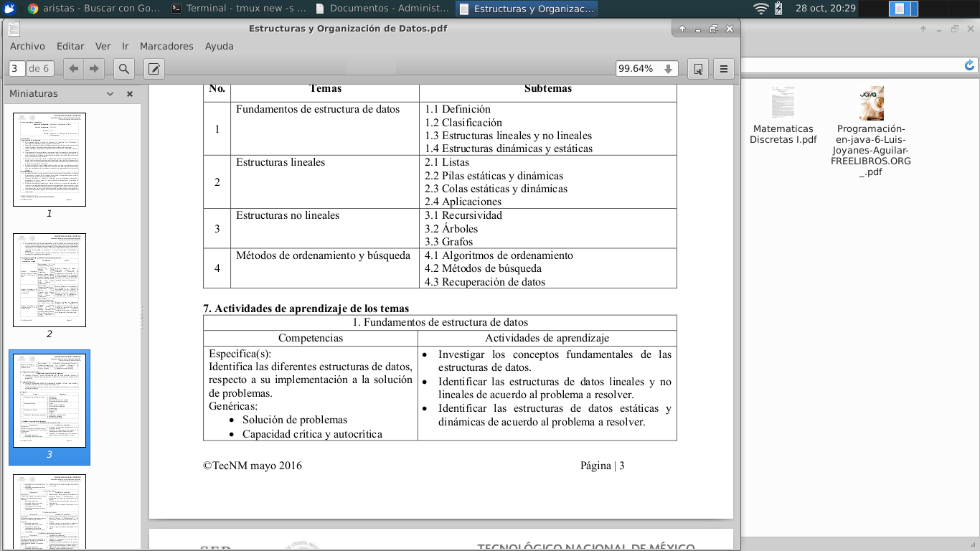Click '2.4 Aplicaciones' subtopic
This screenshot has width=980, height=551.
463,202
